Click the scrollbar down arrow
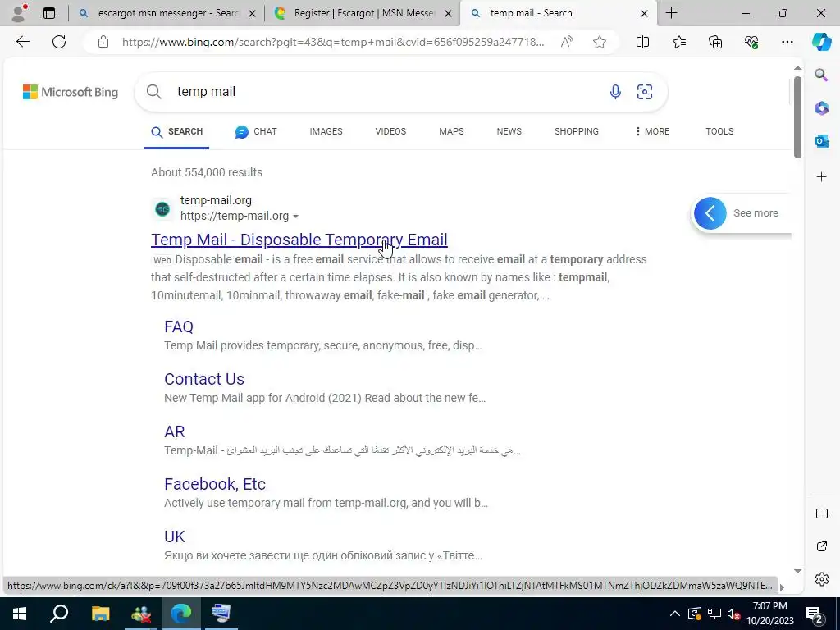The image size is (840, 630). click(x=797, y=572)
